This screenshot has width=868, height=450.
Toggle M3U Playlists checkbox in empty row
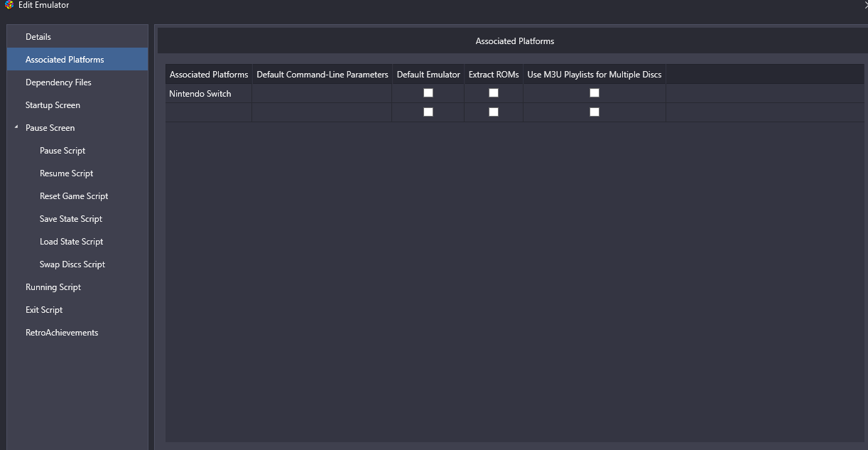click(595, 112)
